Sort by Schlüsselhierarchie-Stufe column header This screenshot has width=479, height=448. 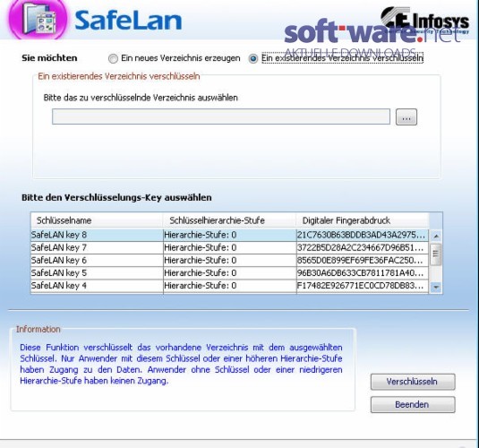229,220
